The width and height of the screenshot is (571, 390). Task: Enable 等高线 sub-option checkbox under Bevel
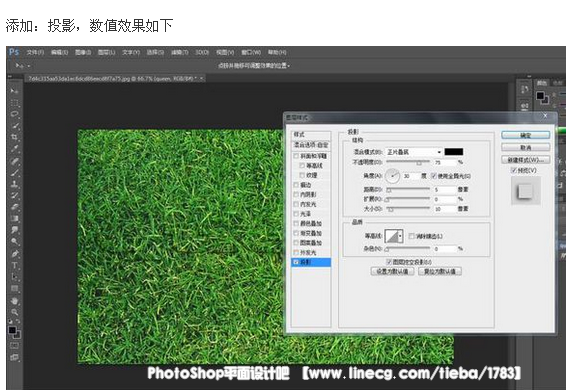(x=302, y=166)
